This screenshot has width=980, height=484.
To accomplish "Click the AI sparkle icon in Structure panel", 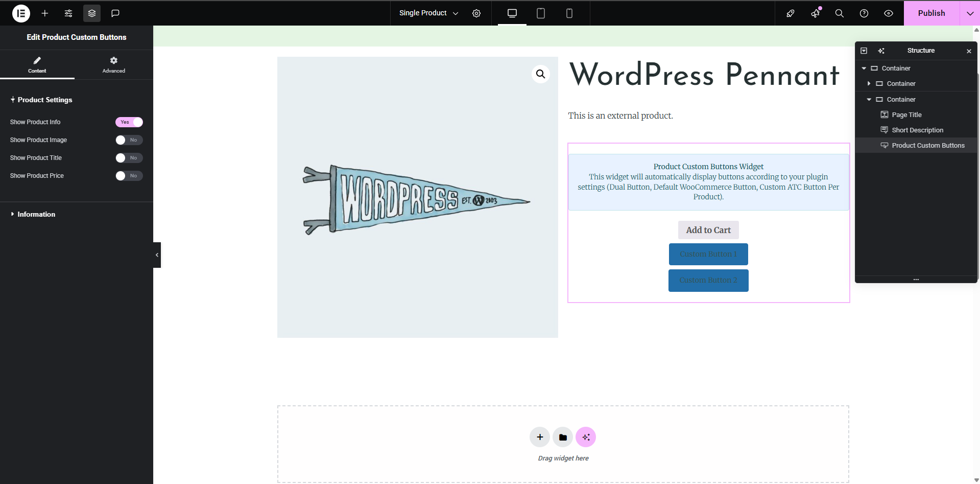I will click(881, 51).
